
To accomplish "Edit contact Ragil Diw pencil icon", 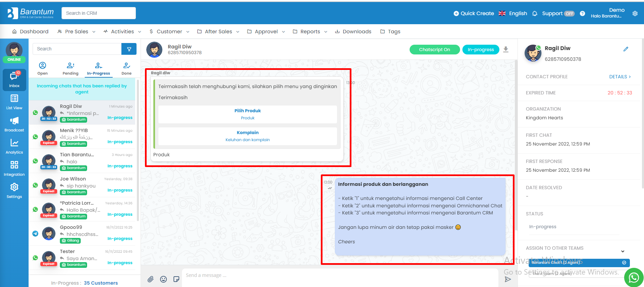I will (626, 49).
